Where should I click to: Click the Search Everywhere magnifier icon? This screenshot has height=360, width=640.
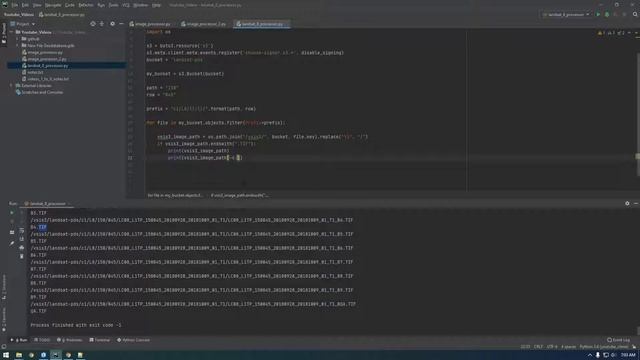[x=635, y=15]
